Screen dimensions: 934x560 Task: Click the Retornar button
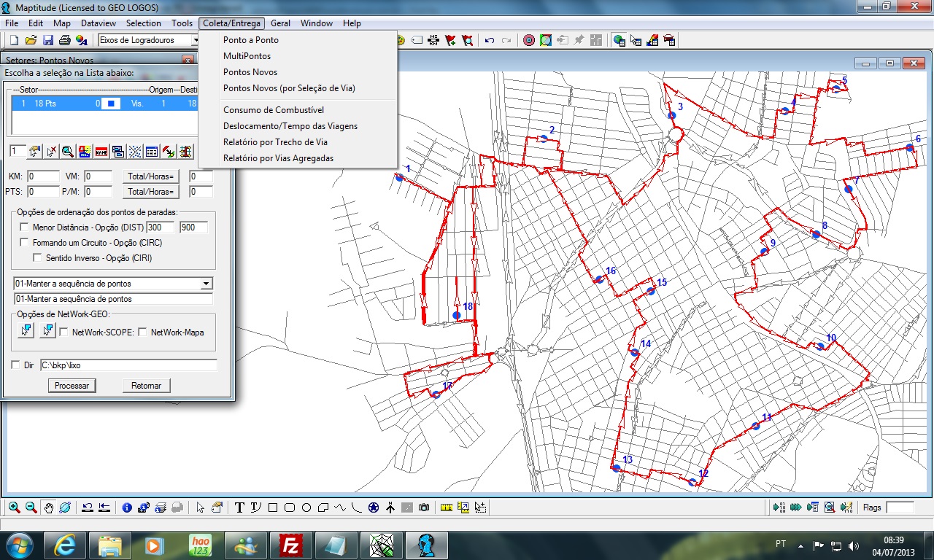click(147, 386)
